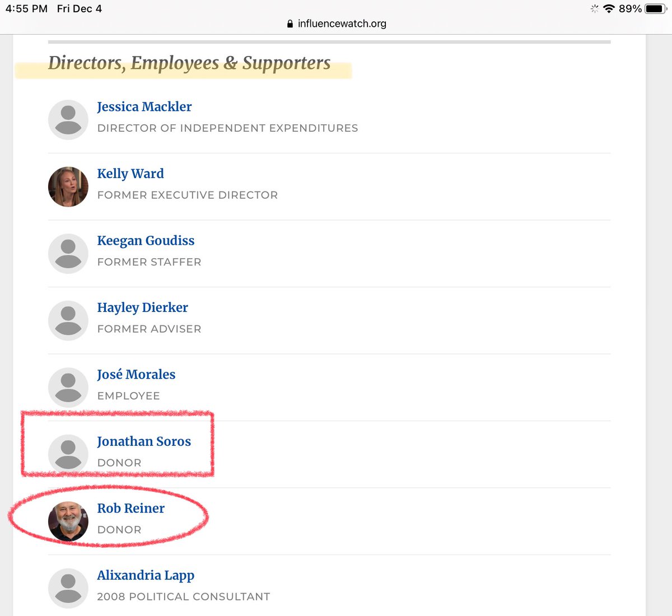Screen dimensions: 672x616
Task: Tap the 4:55 PM clock in status bar
Action: point(26,9)
